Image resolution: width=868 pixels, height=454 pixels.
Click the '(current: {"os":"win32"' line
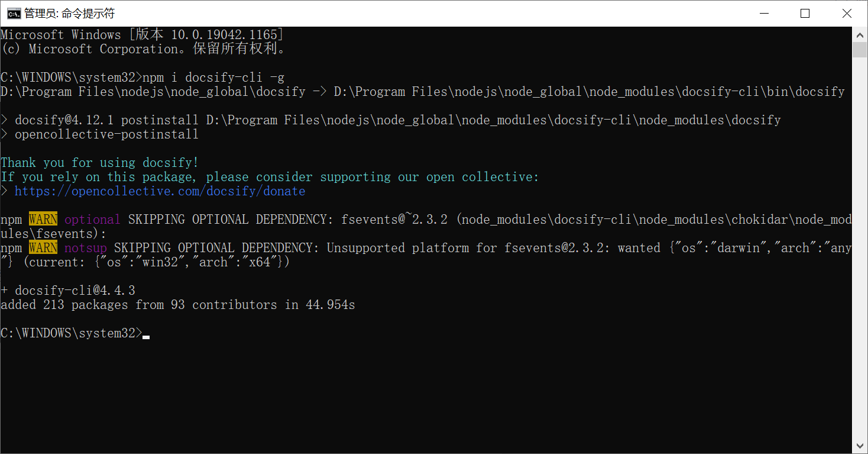pyautogui.click(x=145, y=262)
